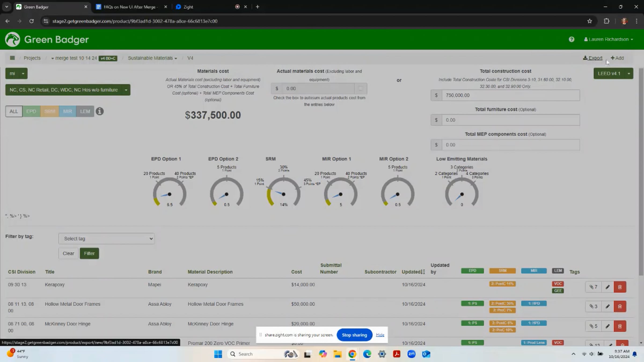Click the Add button to add a product
The height and width of the screenshot is (362, 644).
click(617, 58)
